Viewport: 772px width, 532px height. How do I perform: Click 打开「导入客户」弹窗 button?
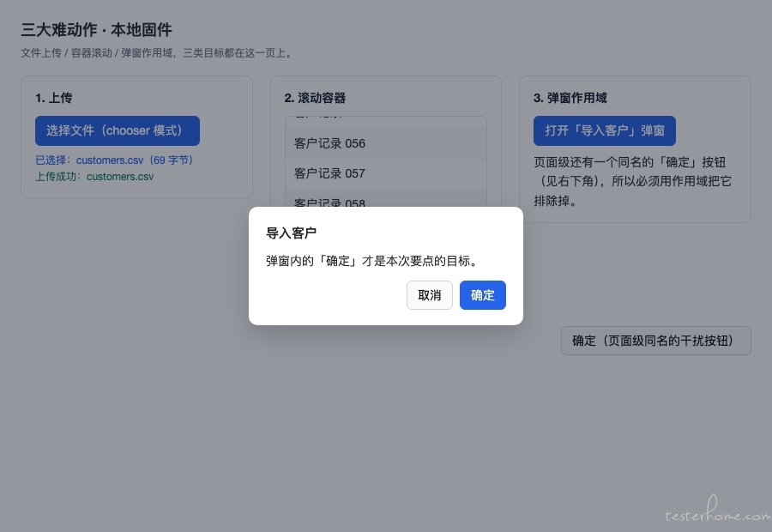tap(604, 130)
